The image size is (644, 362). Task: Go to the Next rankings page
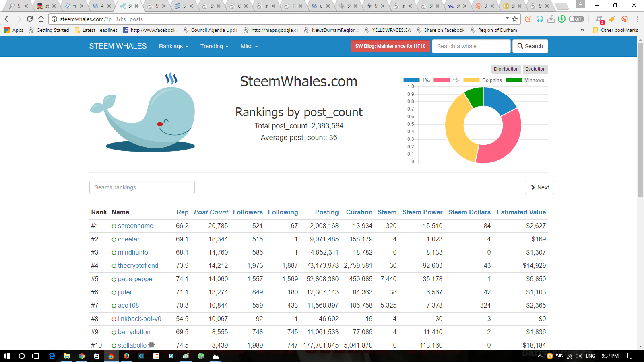pos(539,187)
